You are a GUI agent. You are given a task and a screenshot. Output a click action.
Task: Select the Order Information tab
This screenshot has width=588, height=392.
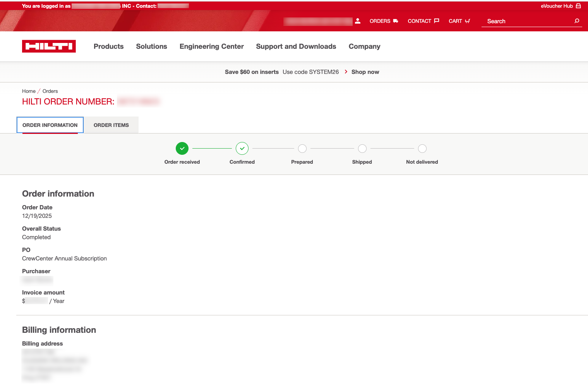[x=50, y=125]
